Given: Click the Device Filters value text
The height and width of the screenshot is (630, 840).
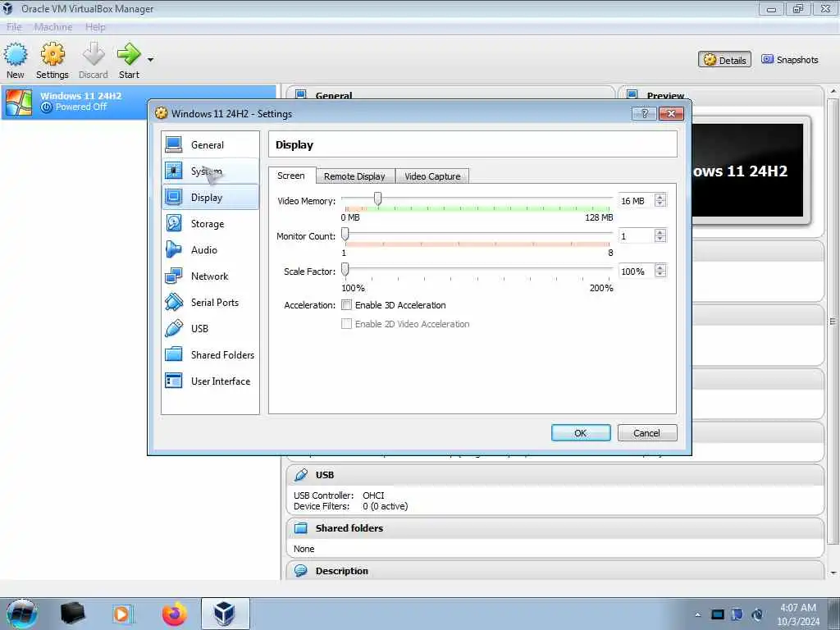Looking at the screenshot, I should click(x=386, y=506).
